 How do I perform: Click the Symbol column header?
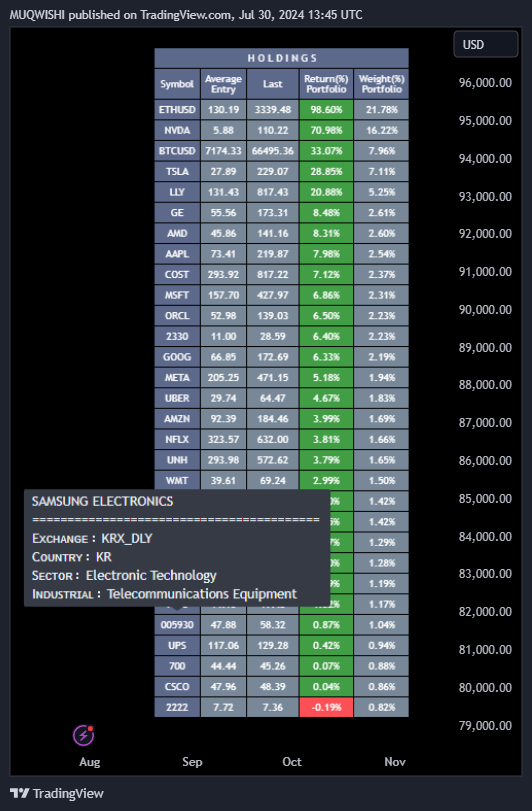[177, 84]
